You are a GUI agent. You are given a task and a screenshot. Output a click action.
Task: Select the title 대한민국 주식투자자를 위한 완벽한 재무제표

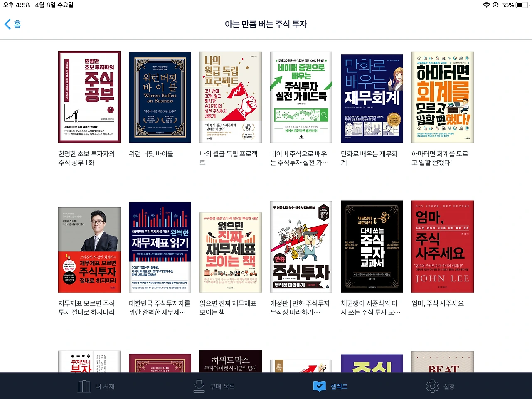(160, 308)
